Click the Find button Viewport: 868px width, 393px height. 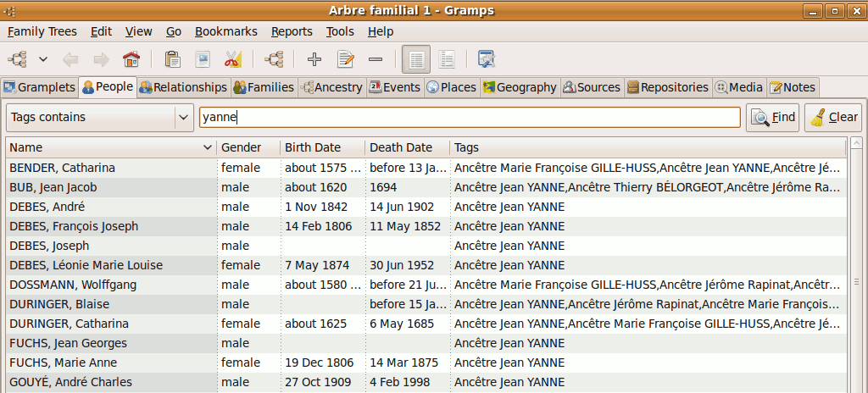[x=772, y=118]
